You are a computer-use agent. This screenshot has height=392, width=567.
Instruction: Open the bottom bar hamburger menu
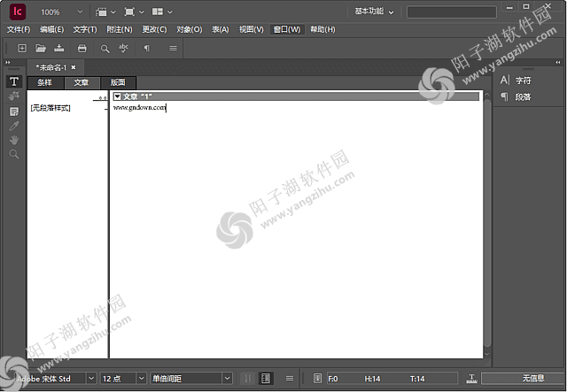click(x=290, y=378)
